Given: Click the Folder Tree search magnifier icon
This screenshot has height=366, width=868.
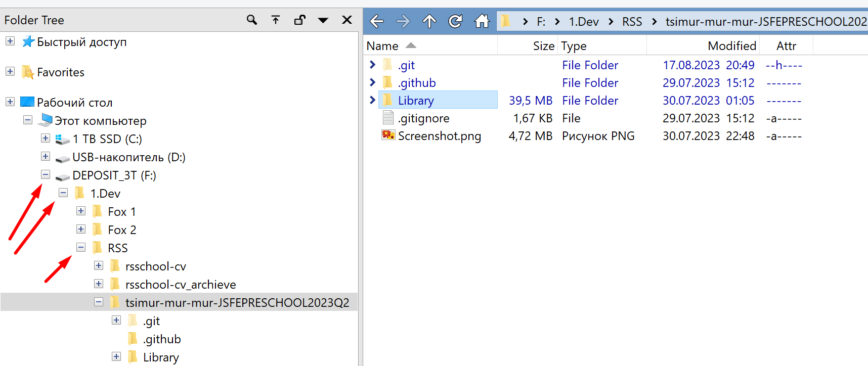Looking at the screenshot, I should (x=251, y=20).
